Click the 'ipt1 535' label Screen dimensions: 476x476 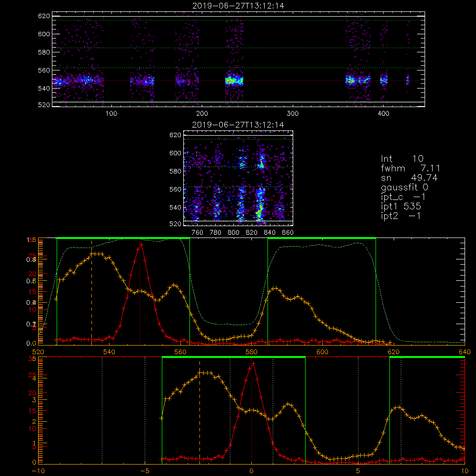[401, 207]
